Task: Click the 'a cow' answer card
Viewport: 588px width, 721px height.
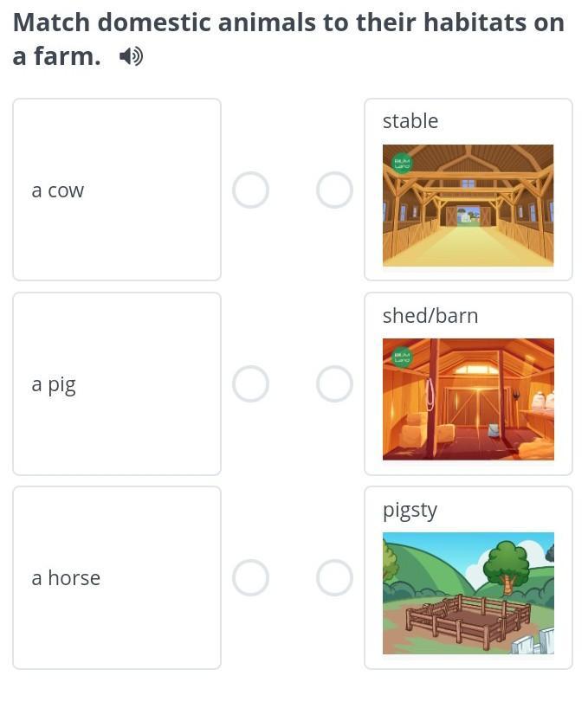Action: coord(117,190)
